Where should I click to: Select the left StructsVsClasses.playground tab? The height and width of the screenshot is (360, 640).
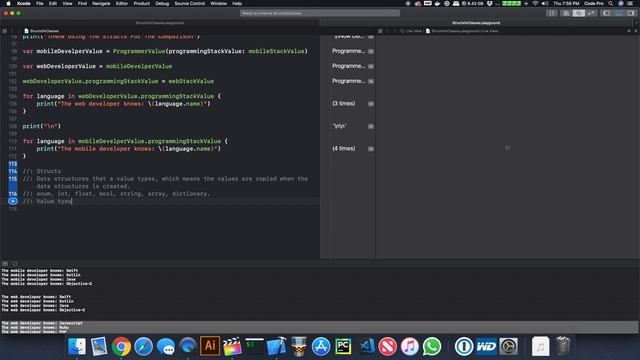tap(160, 23)
